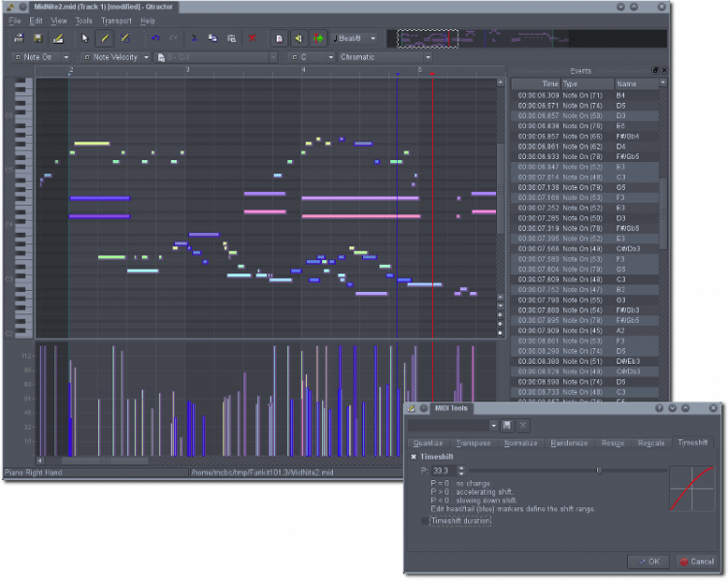Viewport: 728px width, 582px height.
Task: Open the Note Velocity value type dropdown
Action: 116,57
